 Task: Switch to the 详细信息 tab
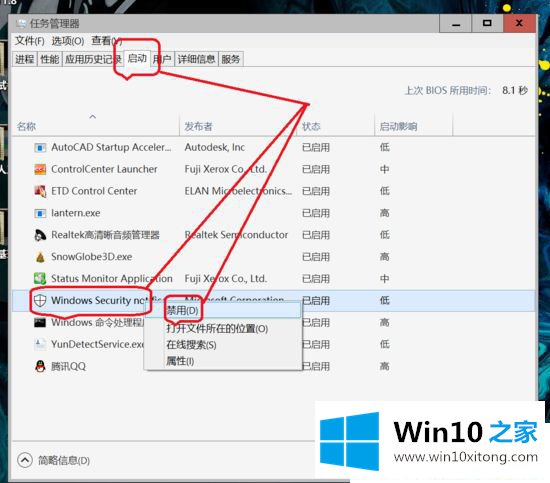point(196,59)
